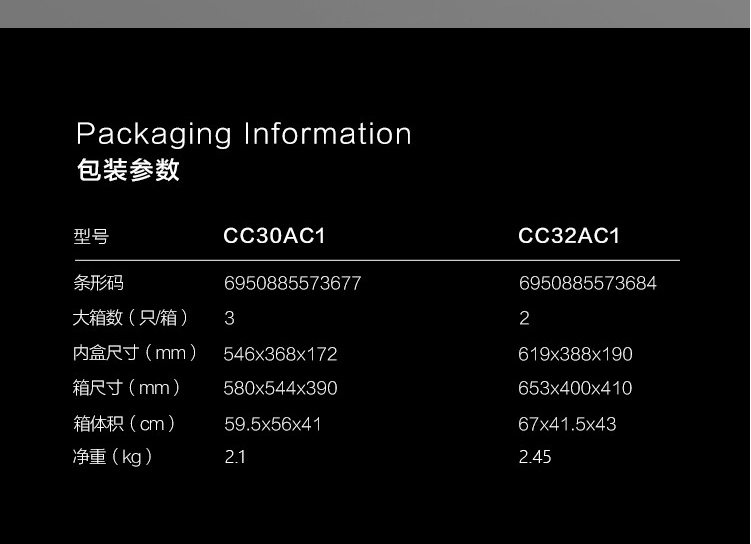The height and width of the screenshot is (544, 751).
Task: Click barcode number 6950885573677
Action: pos(292,284)
